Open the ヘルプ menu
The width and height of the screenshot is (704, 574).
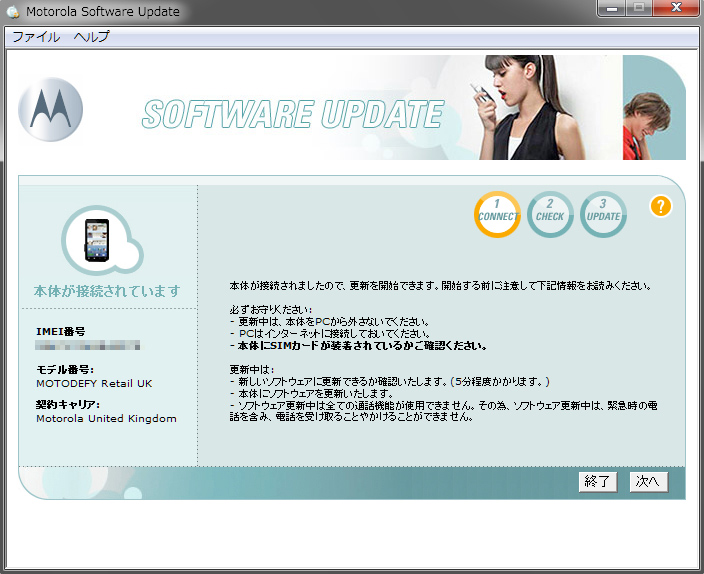[92, 37]
